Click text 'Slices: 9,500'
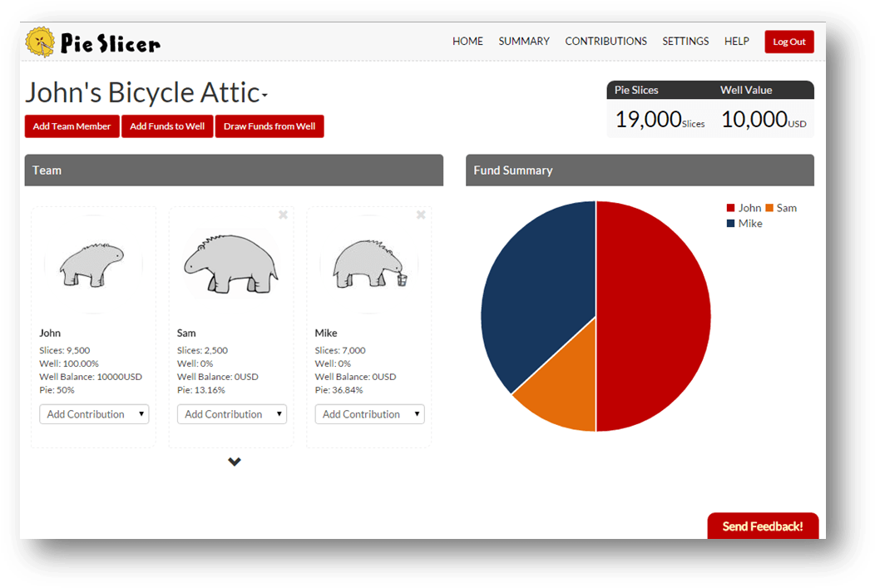The height and width of the screenshot is (588, 875). click(64, 350)
